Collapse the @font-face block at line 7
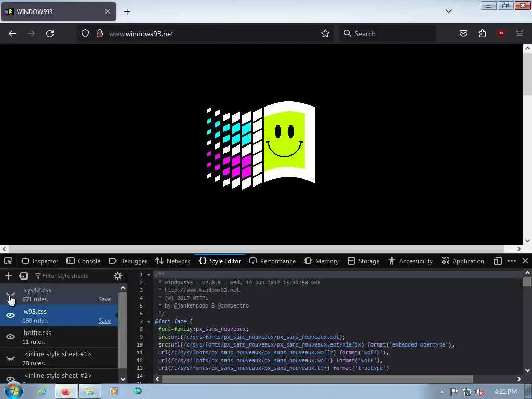The width and height of the screenshot is (532, 399). click(149, 321)
